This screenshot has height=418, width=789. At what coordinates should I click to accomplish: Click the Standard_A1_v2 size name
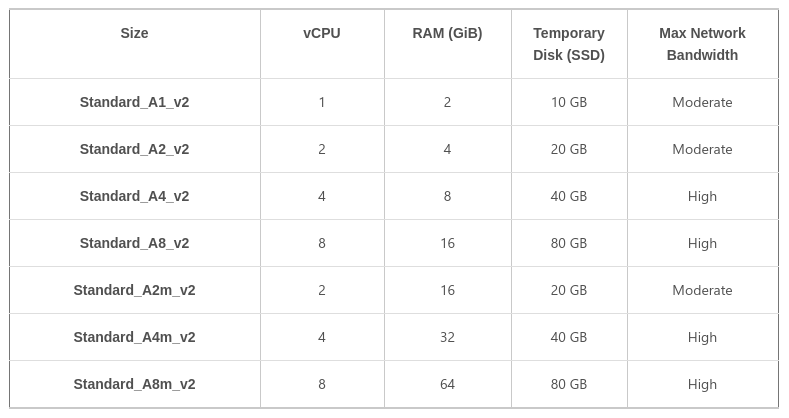[x=134, y=102]
